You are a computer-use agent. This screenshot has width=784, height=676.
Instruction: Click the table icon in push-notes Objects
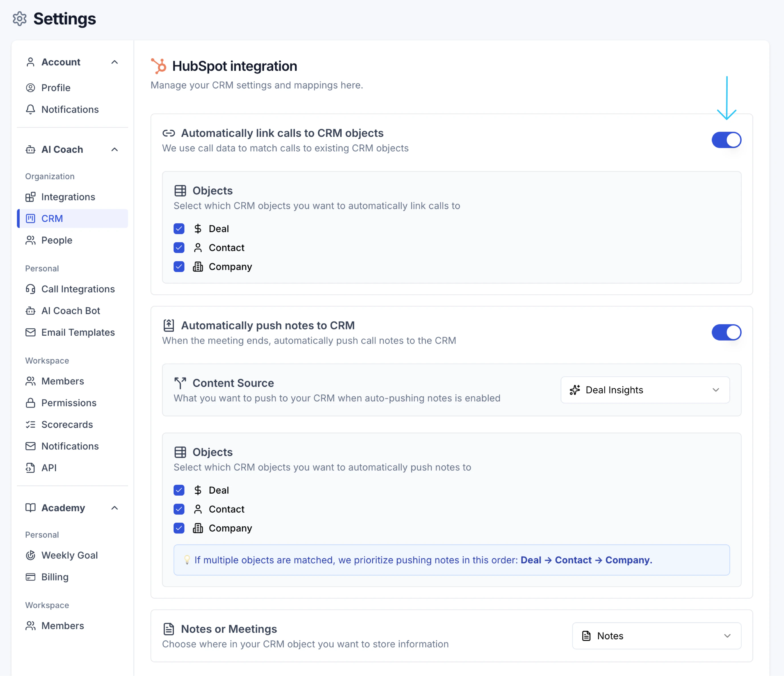(180, 452)
